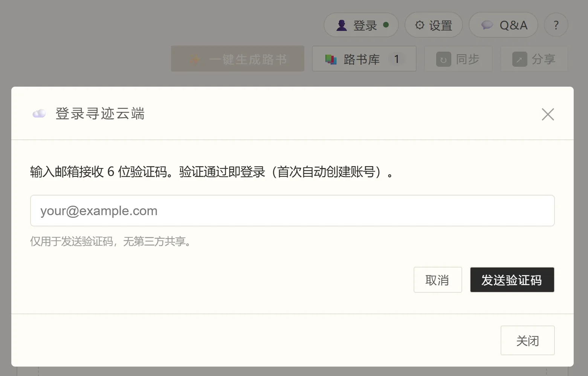588x376 pixels.
Task: Click the 登录 text in top bar
Action: click(x=365, y=25)
